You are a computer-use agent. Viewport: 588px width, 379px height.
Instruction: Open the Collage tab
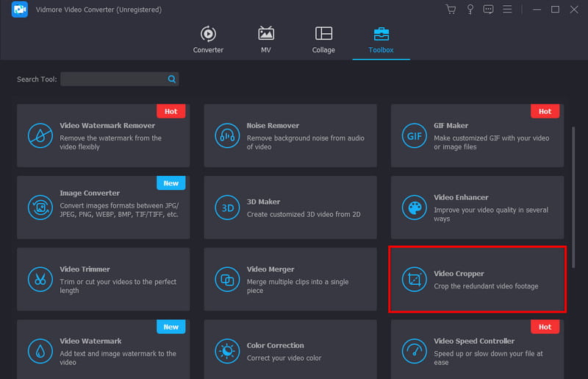(323, 40)
